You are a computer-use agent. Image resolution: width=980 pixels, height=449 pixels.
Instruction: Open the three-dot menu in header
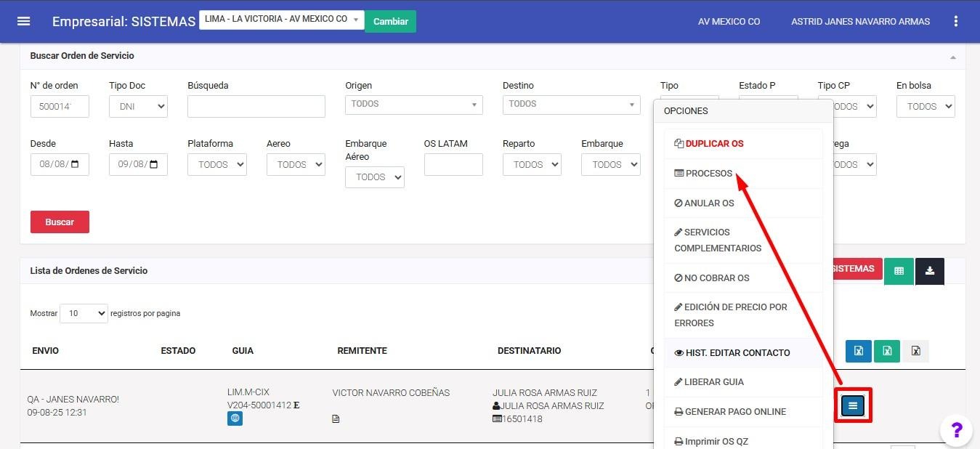[956, 22]
